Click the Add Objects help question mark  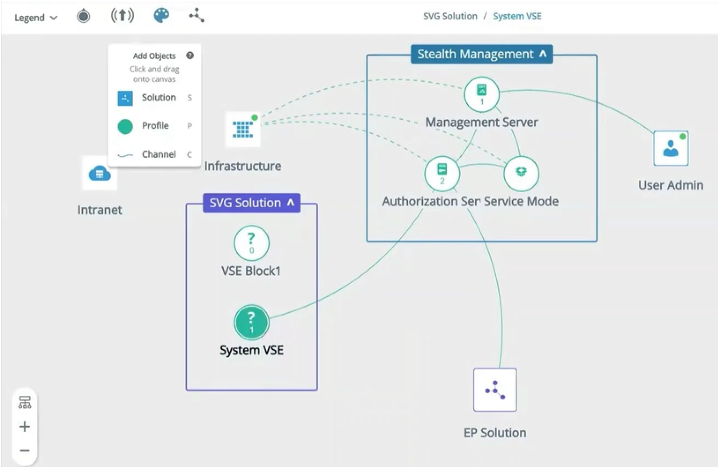190,56
